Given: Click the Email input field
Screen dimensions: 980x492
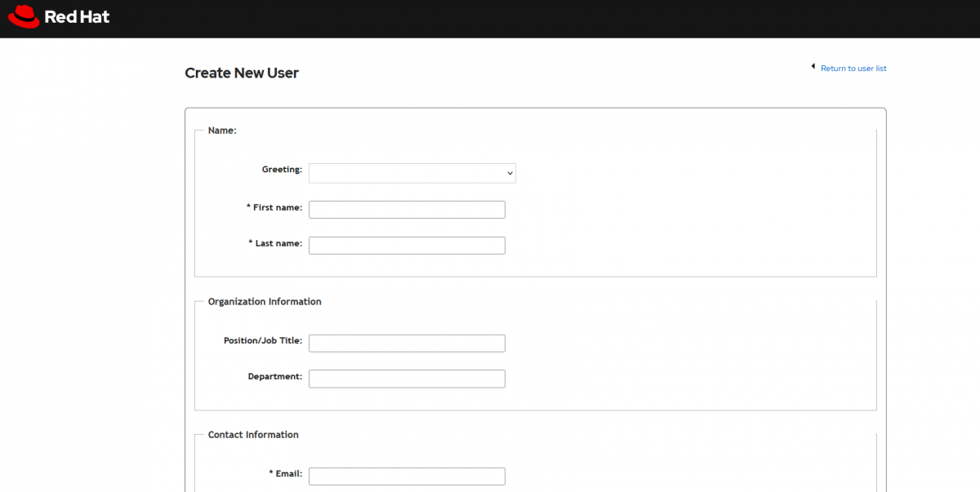Looking at the screenshot, I should (407, 476).
